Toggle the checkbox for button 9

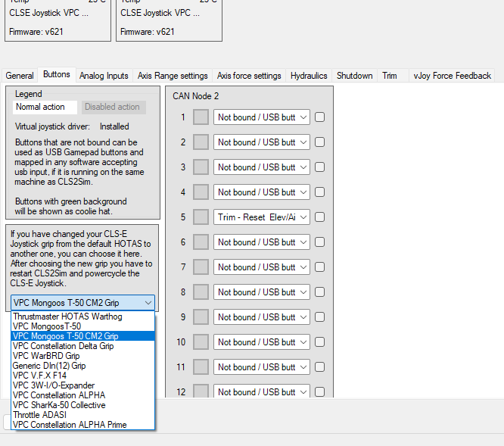point(319,317)
